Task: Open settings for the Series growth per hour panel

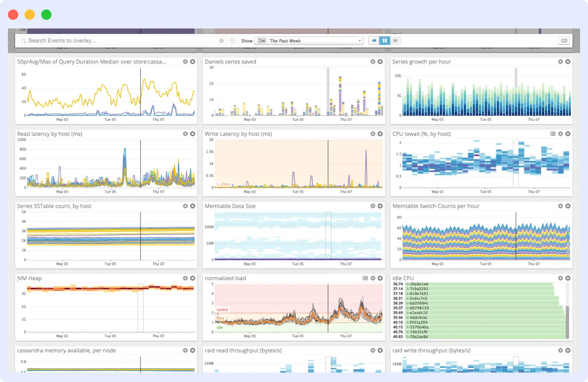Action: 560,62
